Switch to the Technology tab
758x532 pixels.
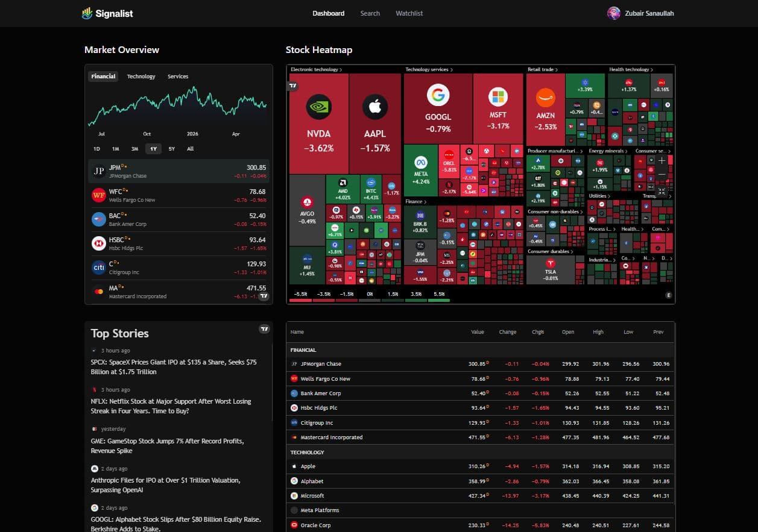tap(141, 77)
